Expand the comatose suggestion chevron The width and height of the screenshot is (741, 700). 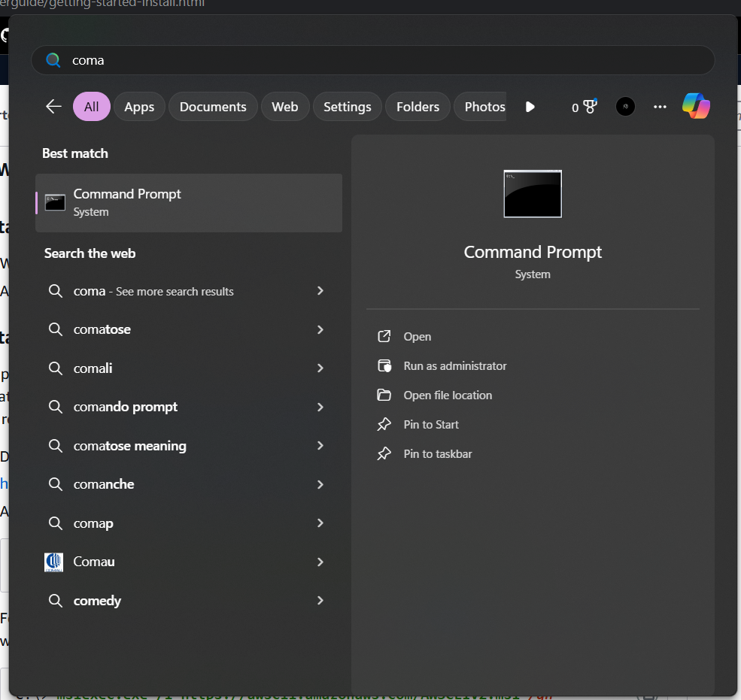tap(320, 329)
